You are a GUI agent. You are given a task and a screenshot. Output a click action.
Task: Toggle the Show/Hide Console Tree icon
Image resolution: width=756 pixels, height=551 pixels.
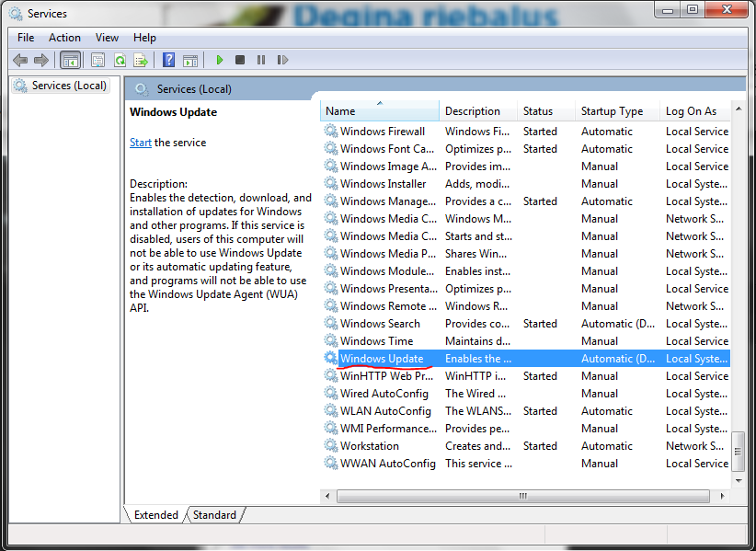(x=71, y=61)
